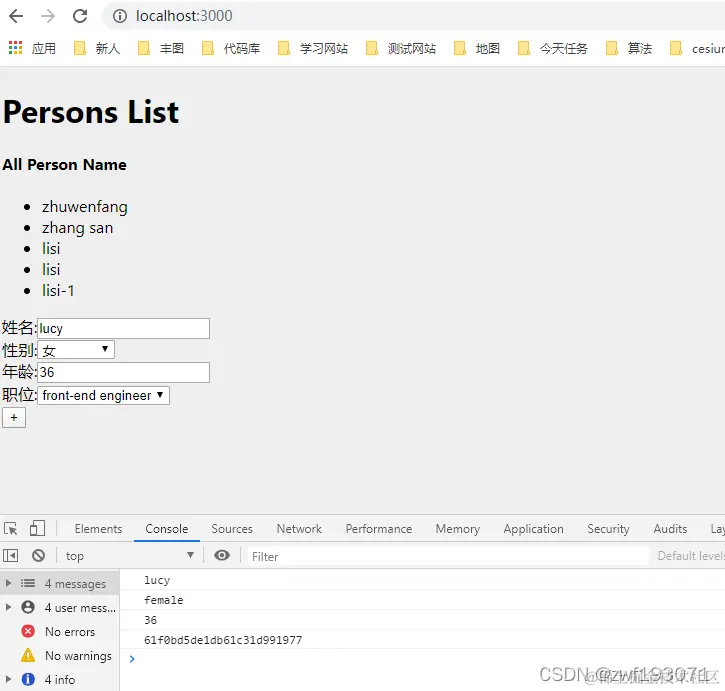Switch to the Audits tab
The image size is (725, 691).
670,529
